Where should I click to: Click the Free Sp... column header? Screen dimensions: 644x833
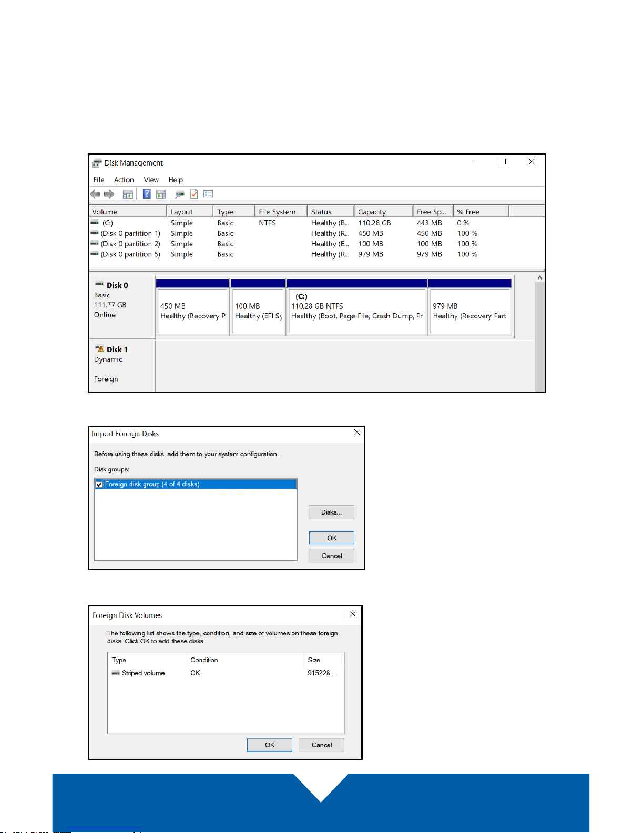433,212
